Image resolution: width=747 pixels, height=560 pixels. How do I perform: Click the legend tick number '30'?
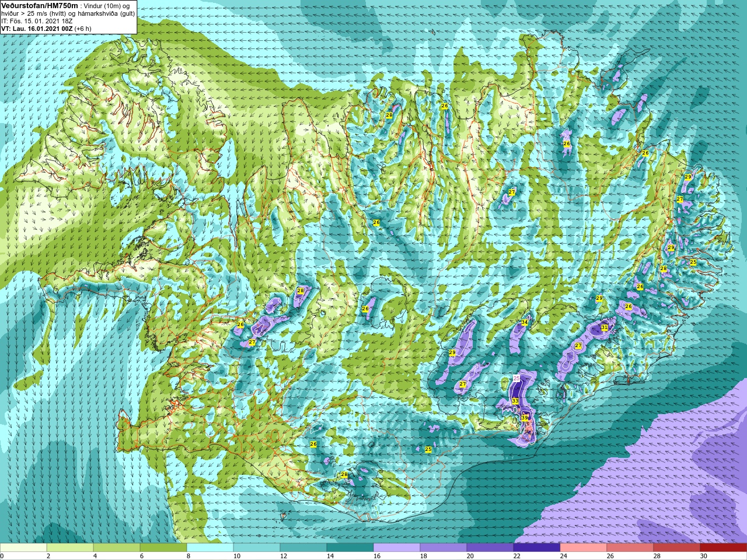703,556
